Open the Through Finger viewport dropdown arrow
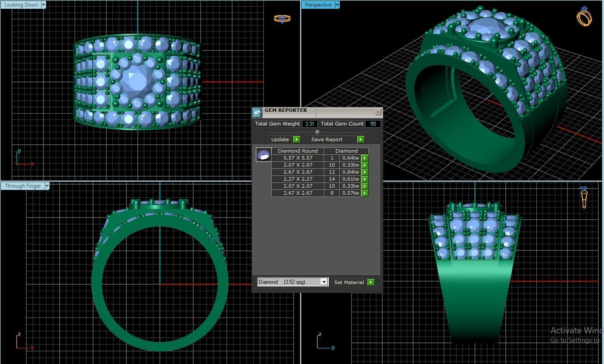604x364 pixels. [x=47, y=186]
